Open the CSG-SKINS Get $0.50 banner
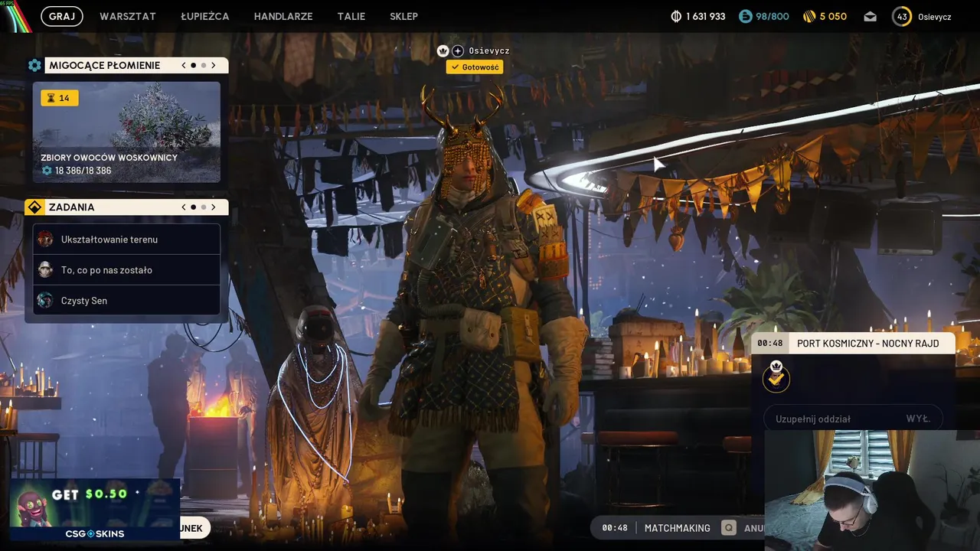Viewport: 980px width, 551px height. tap(95, 509)
